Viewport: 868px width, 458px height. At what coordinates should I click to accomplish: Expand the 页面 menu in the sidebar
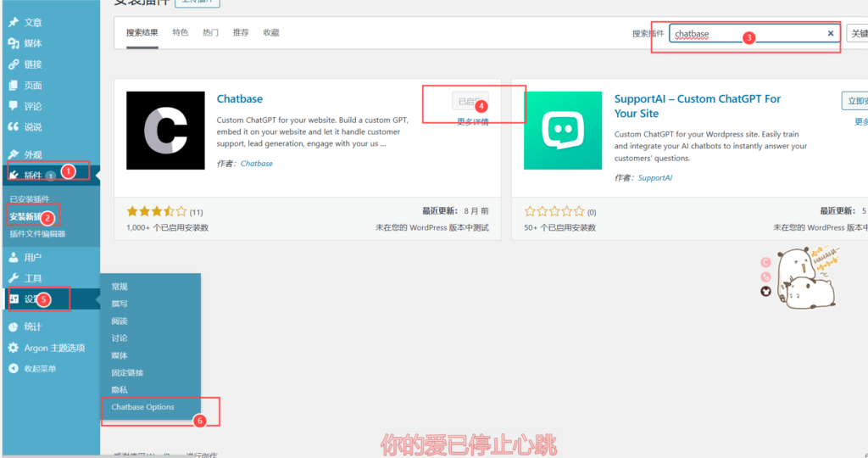pyautogui.click(x=33, y=86)
